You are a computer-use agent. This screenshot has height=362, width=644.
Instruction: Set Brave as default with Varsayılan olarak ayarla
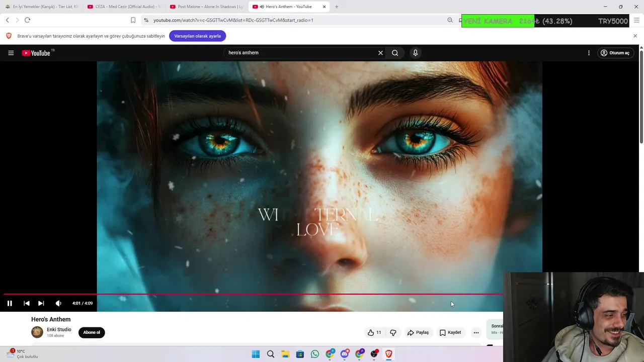click(197, 36)
